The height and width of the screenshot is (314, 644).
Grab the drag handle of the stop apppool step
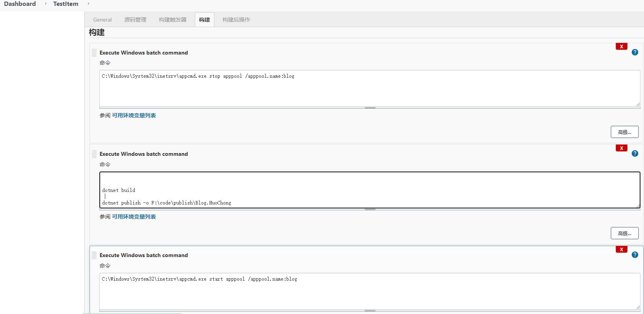[94, 53]
